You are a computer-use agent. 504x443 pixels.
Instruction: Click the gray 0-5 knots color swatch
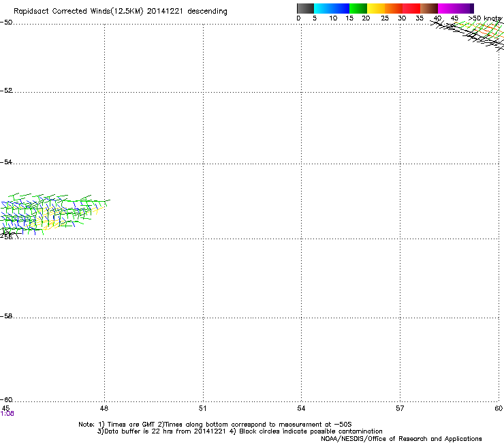click(305, 8)
